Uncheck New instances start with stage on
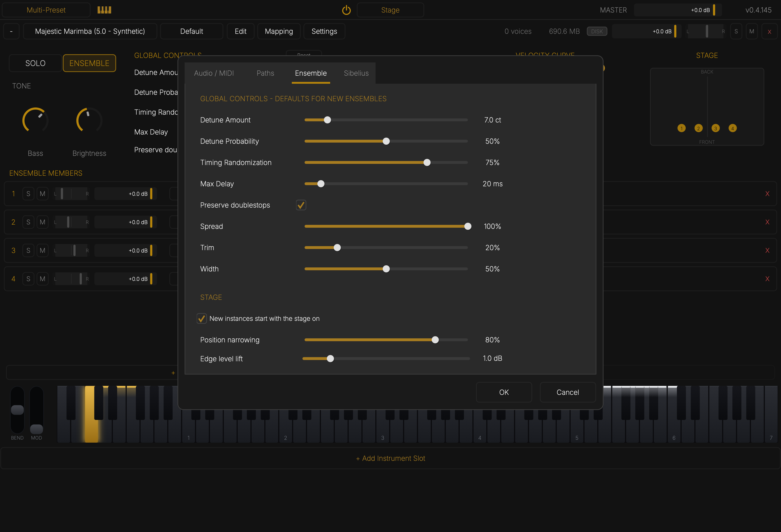The image size is (781, 532). tap(202, 318)
